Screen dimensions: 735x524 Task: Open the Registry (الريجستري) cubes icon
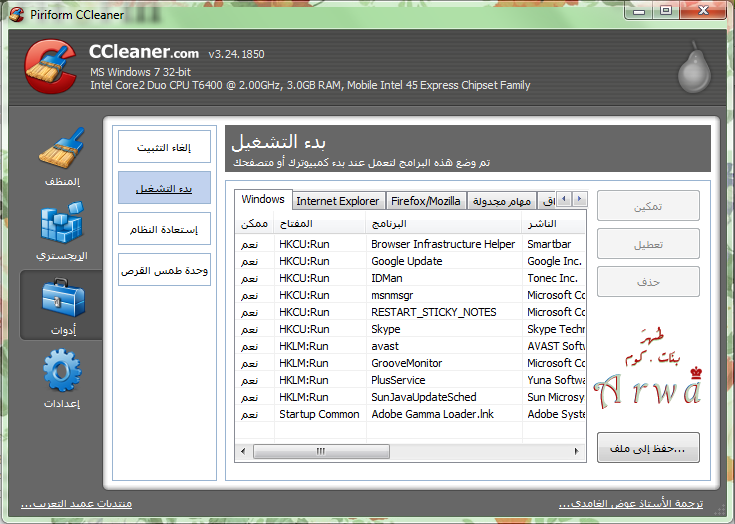pyautogui.click(x=61, y=227)
